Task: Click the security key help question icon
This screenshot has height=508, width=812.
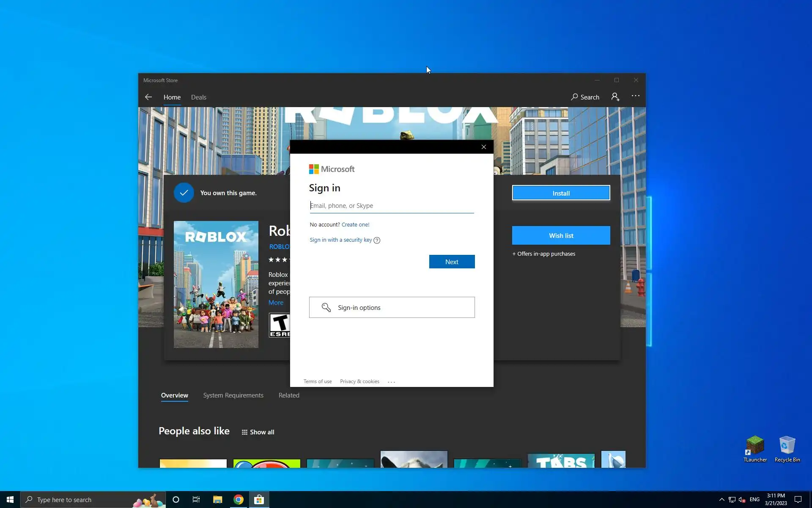Action: (377, 240)
